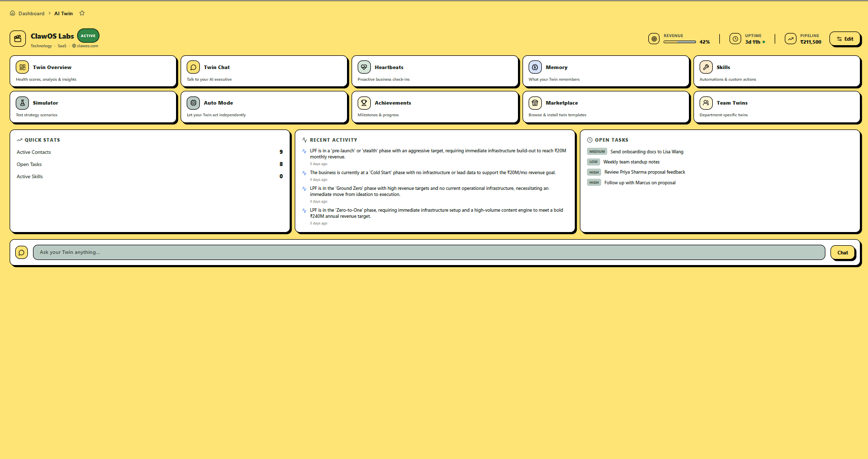Click the Skills wrench icon

tap(706, 67)
